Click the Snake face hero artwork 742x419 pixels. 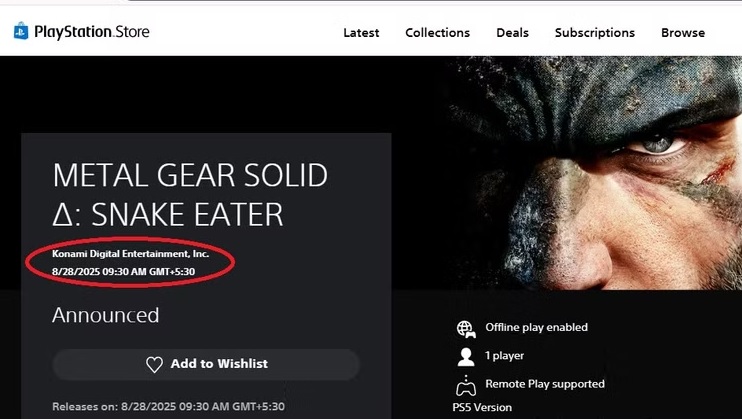click(x=593, y=173)
